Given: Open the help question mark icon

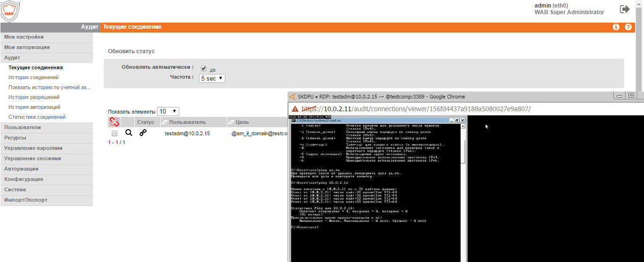Looking at the screenshot, I should (x=628, y=27).
